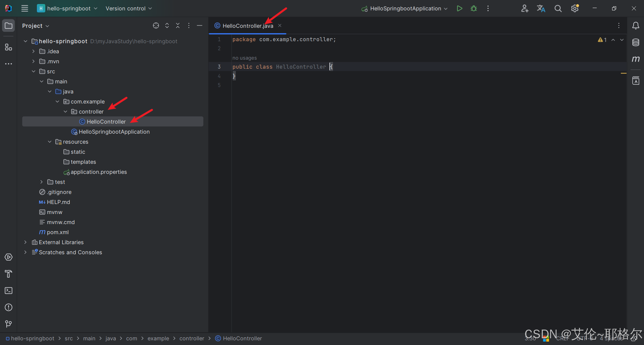This screenshot has height=345, width=644.
Task: Click breadcrumb 'controller' in navigation bar
Action: (x=192, y=339)
